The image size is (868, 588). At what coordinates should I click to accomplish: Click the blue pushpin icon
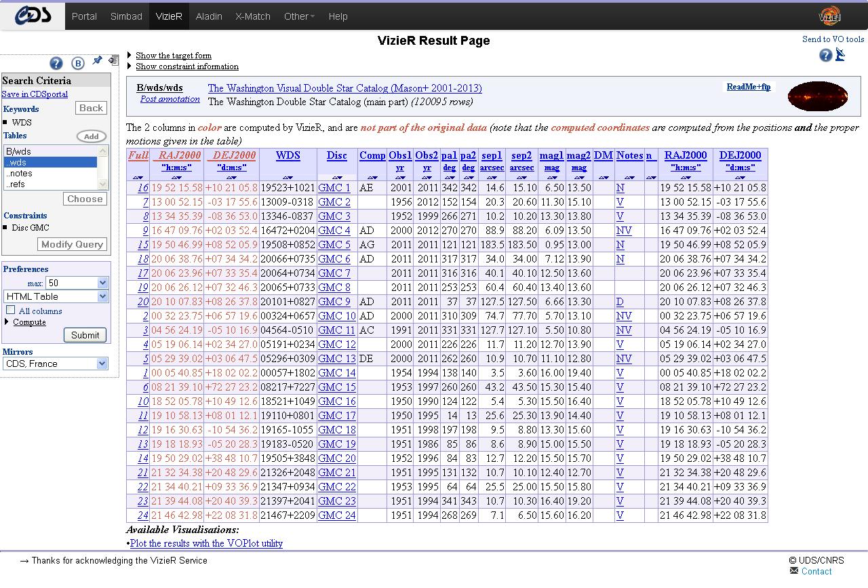click(x=98, y=61)
